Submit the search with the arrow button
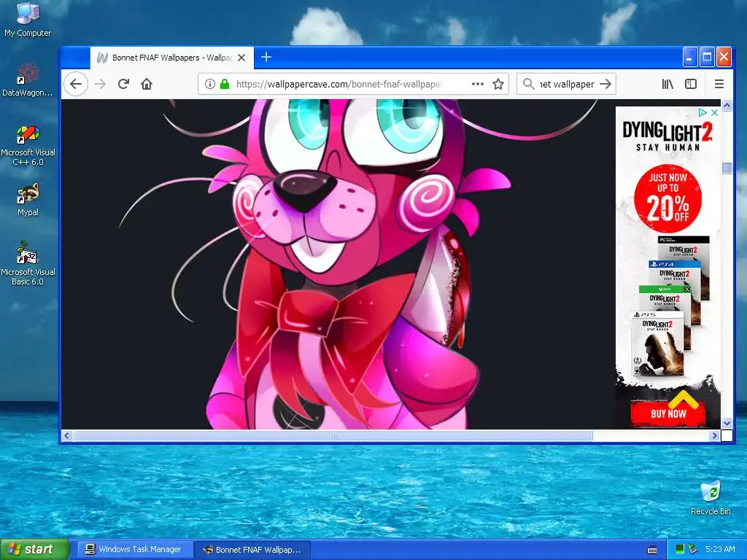747x560 pixels. (605, 85)
